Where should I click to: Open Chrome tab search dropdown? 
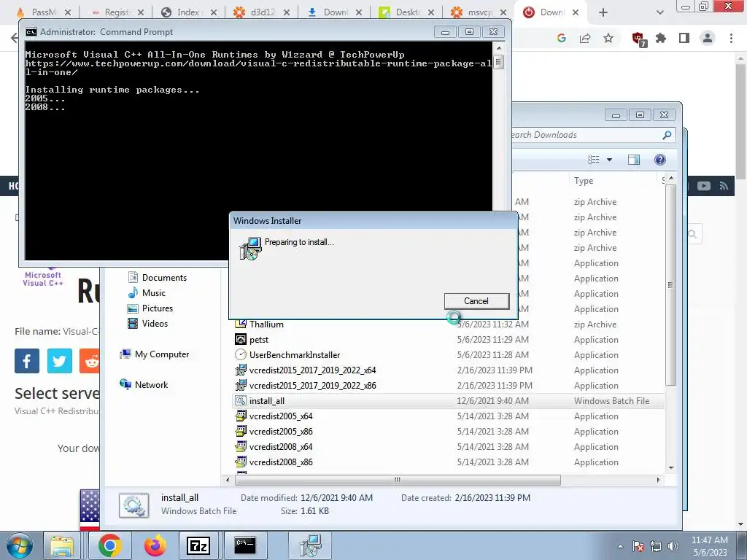(659, 13)
